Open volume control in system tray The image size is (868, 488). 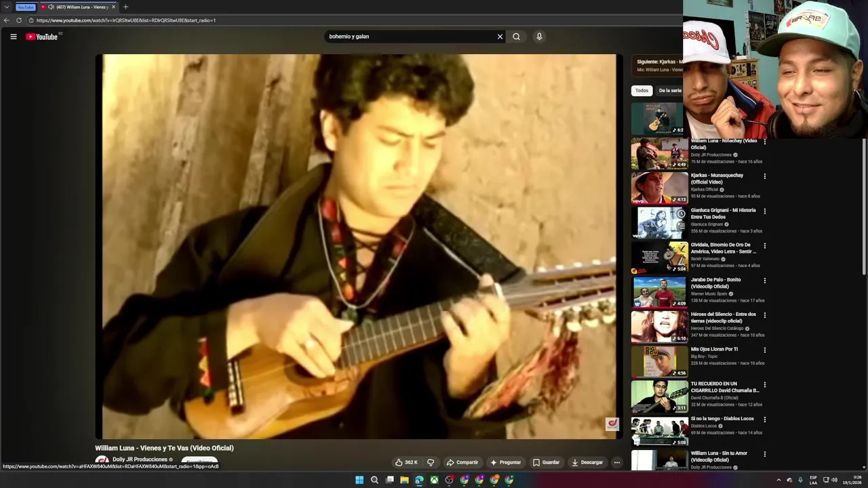pos(834,480)
